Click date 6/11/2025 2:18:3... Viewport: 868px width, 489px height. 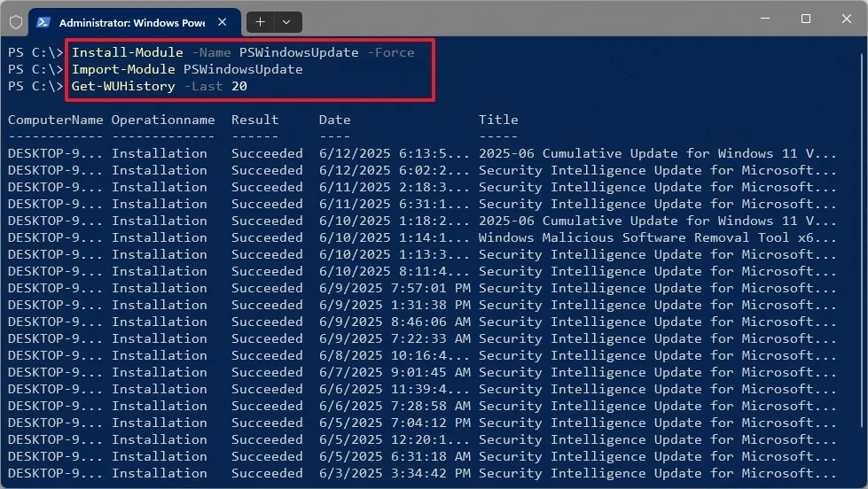coord(395,187)
